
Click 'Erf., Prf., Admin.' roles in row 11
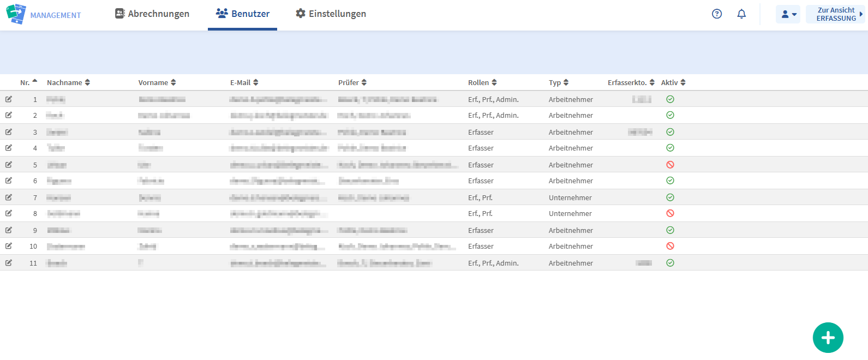[493, 263]
